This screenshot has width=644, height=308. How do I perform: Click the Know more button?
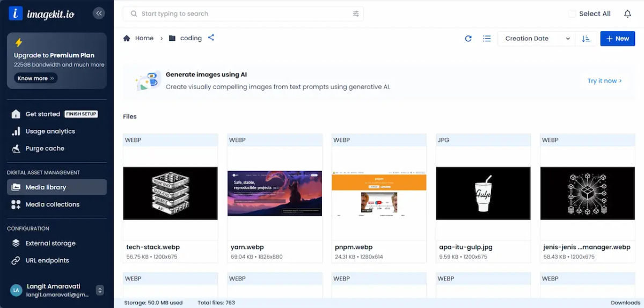[36, 78]
